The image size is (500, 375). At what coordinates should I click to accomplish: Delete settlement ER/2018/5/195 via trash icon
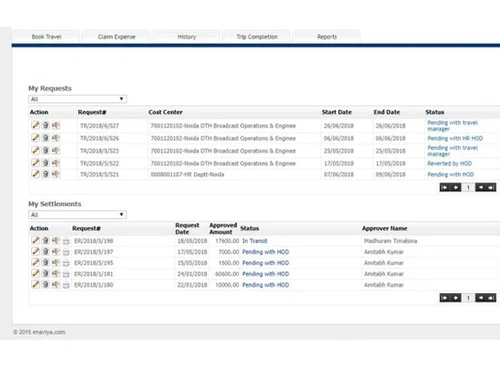click(x=46, y=262)
